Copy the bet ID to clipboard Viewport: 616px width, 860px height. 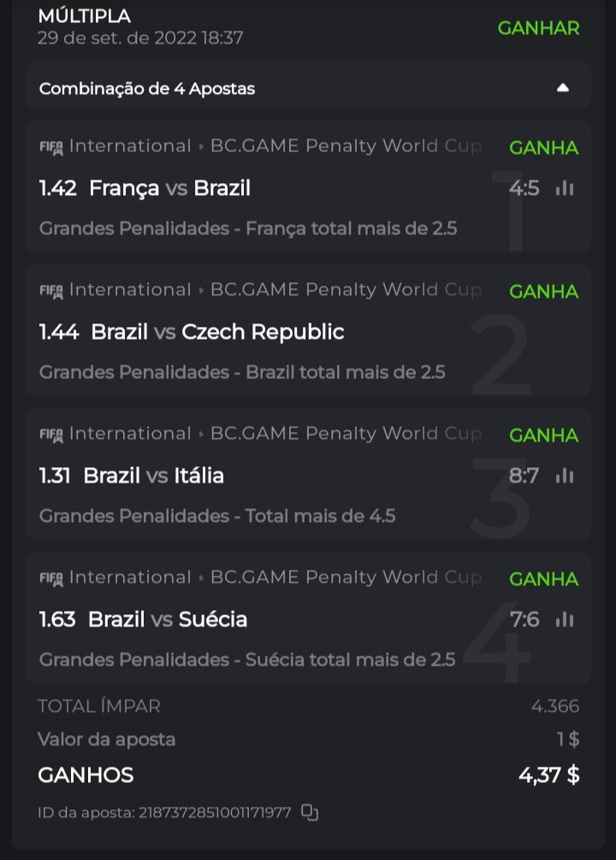click(x=310, y=813)
